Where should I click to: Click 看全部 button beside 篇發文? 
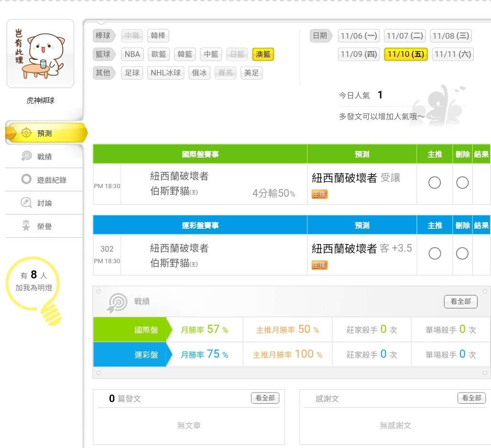tap(265, 398)
